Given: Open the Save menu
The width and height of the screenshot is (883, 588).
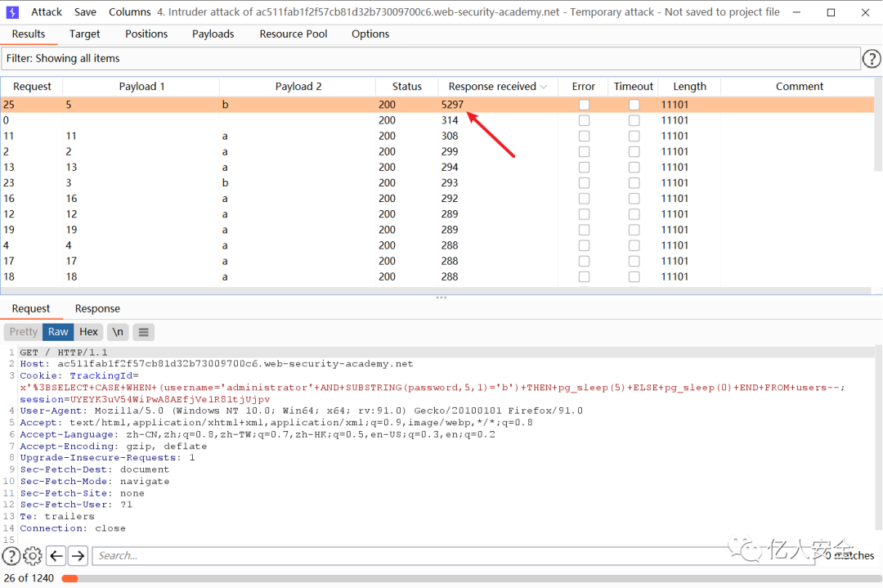Looking at the screenshot, I should pos(85,11).
